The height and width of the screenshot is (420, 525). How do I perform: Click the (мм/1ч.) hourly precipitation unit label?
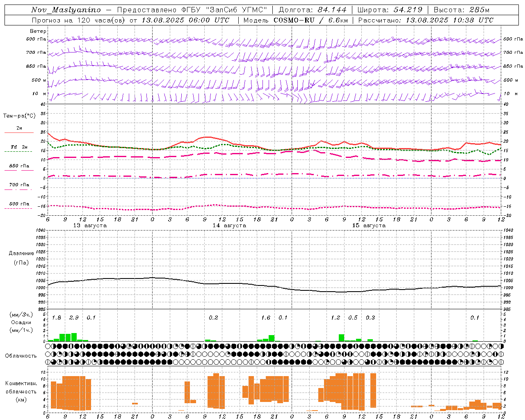click(21, 330)
